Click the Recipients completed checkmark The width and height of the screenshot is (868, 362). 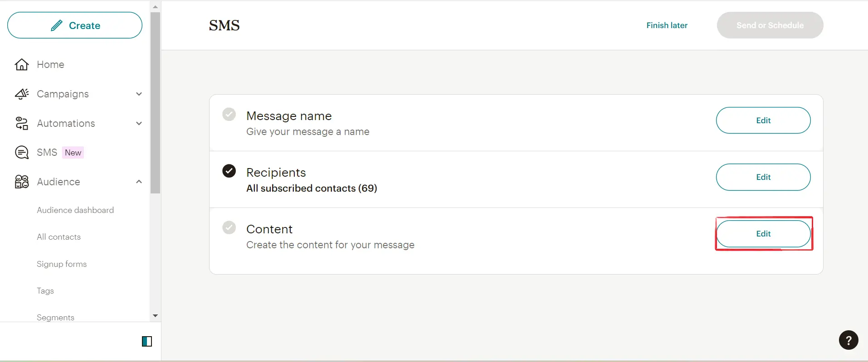(x=229, y=171)
